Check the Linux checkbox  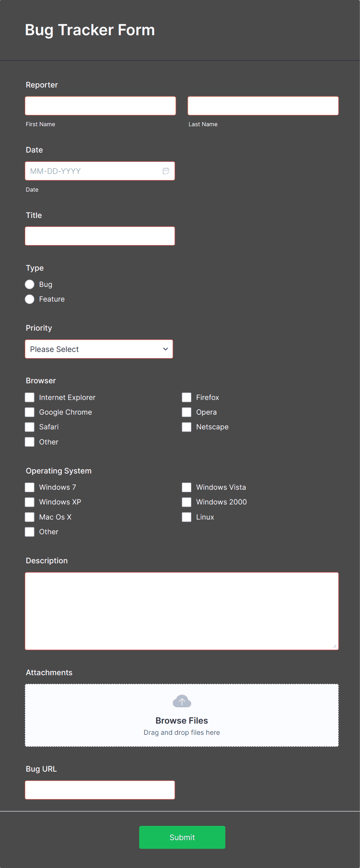click(x=187, y=517)
